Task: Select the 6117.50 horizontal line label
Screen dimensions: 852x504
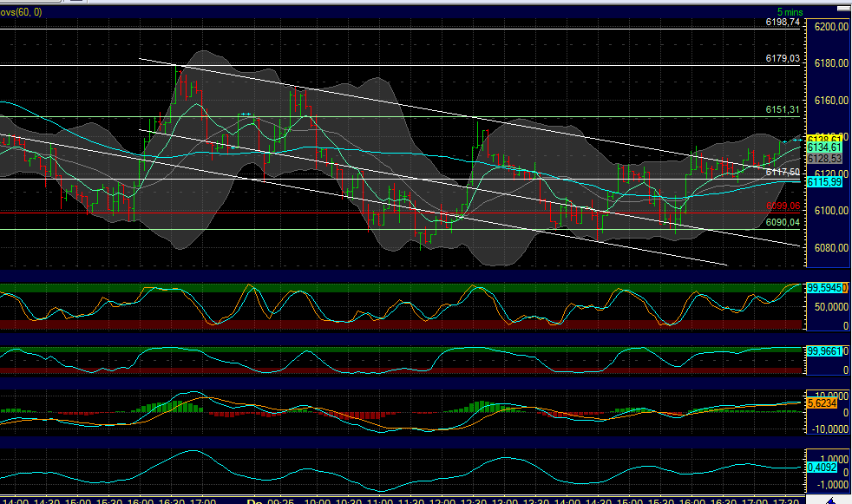Action: pos(781,173)
